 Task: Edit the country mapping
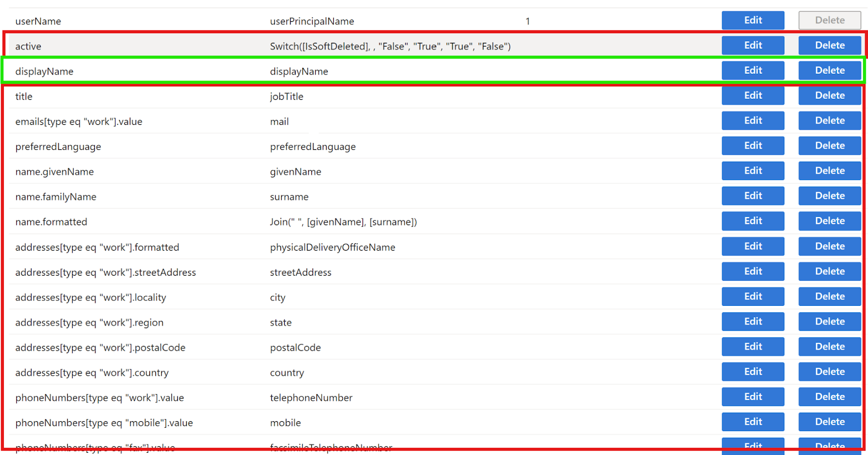pos(753,371)
